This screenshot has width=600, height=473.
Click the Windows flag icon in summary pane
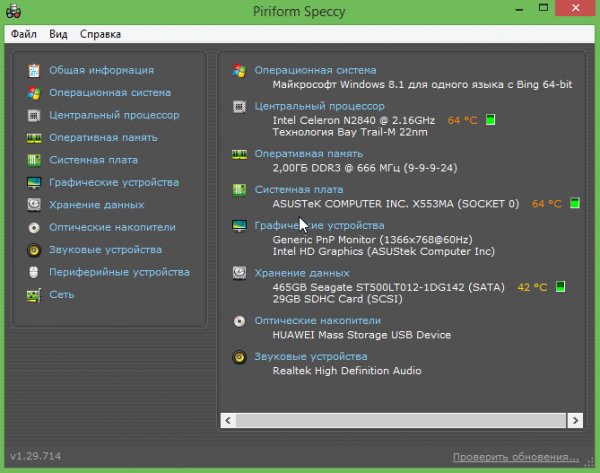pyautogui.click(x=240, y=71)
